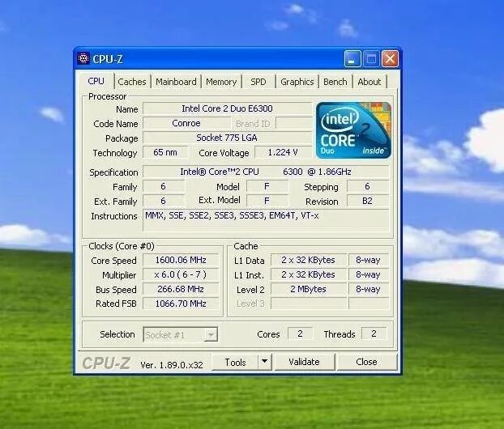Open the Mainboard tab

pyautogui.click(x=176, y=82)
